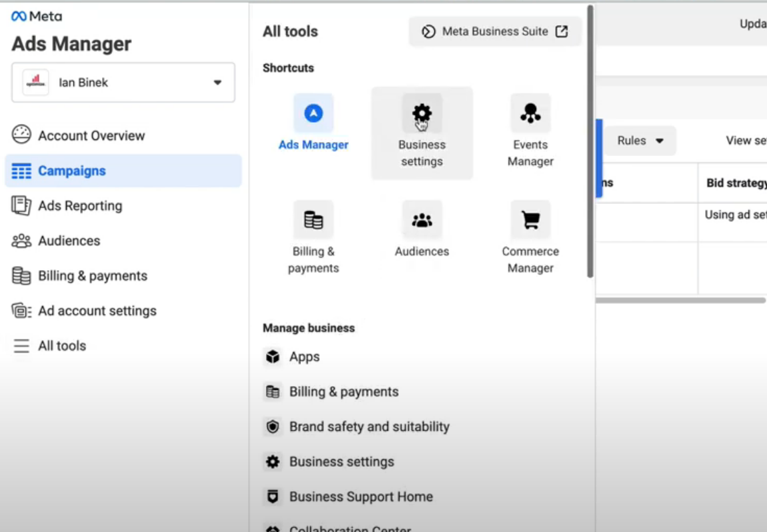Viewport: 767px width, 532px height.
Task: Select Campaigns in the left sidebar
Action: pyautogui.click(x=123, y=171)
